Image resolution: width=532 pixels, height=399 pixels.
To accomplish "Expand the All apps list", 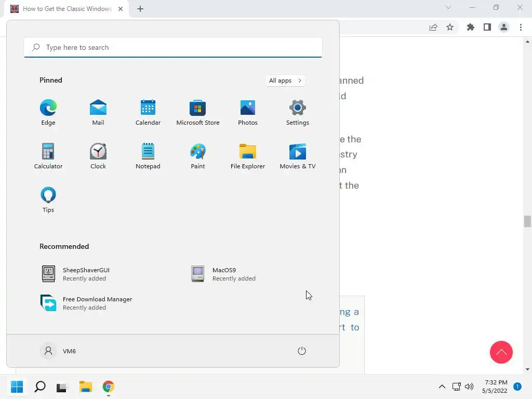I will (285, 81).
